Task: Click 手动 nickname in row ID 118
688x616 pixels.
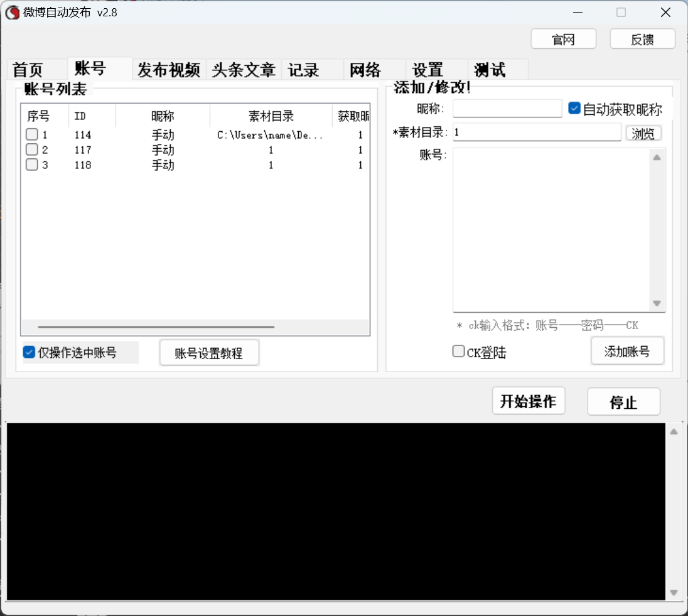Action: point(163,165)
